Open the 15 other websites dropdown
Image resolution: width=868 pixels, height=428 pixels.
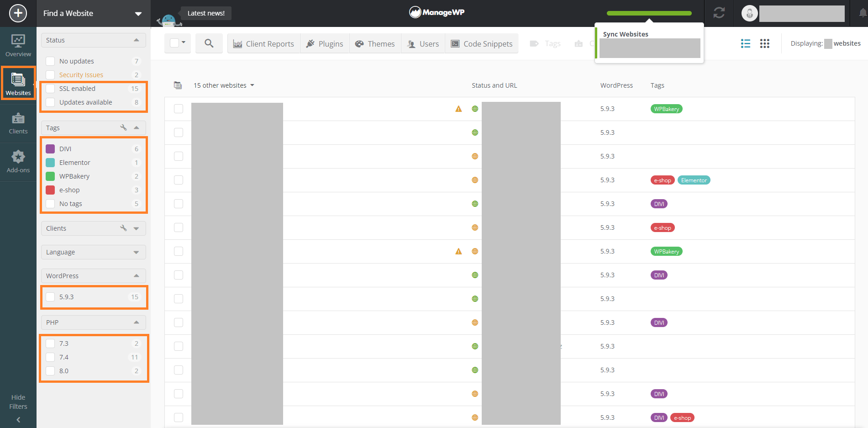(224, 85)
